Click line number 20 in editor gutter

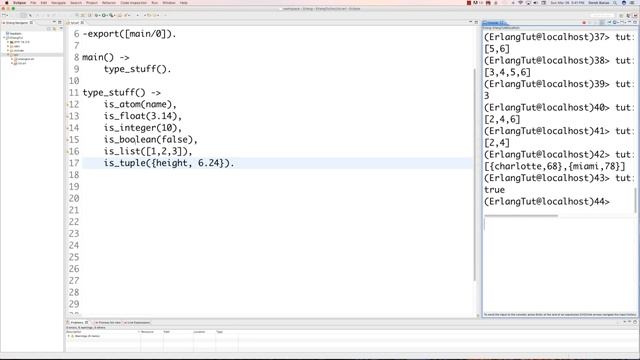tap(74, 198)
